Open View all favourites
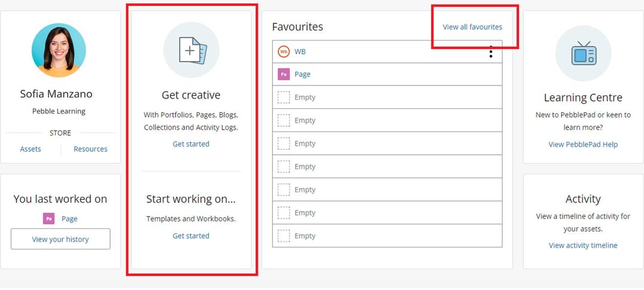This screenshot has width=644, height=290. (x=472, y=27)
